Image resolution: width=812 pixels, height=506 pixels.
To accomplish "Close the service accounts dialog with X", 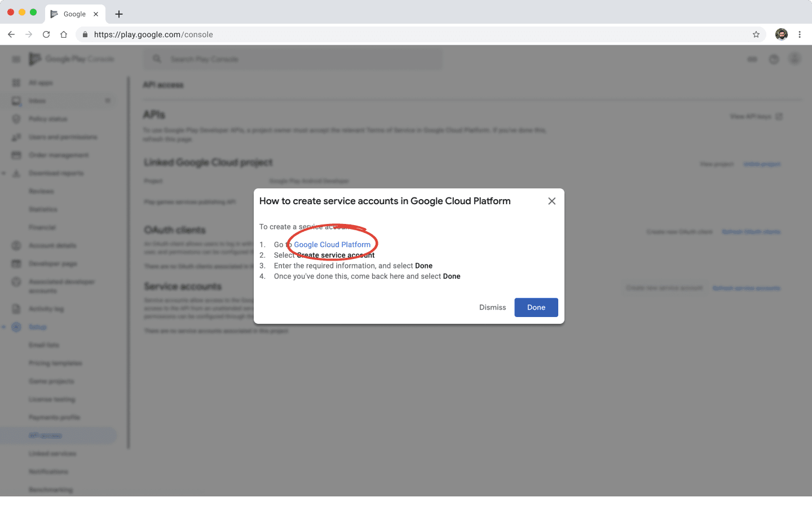I will click(552, 201).
